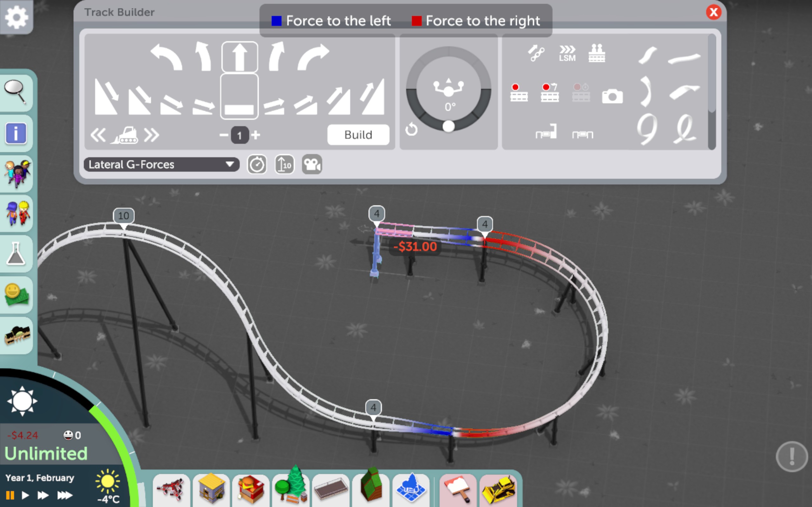Select the steepest upward slope piece
This screenshot has width=812, height=507.
coord(373,97)
